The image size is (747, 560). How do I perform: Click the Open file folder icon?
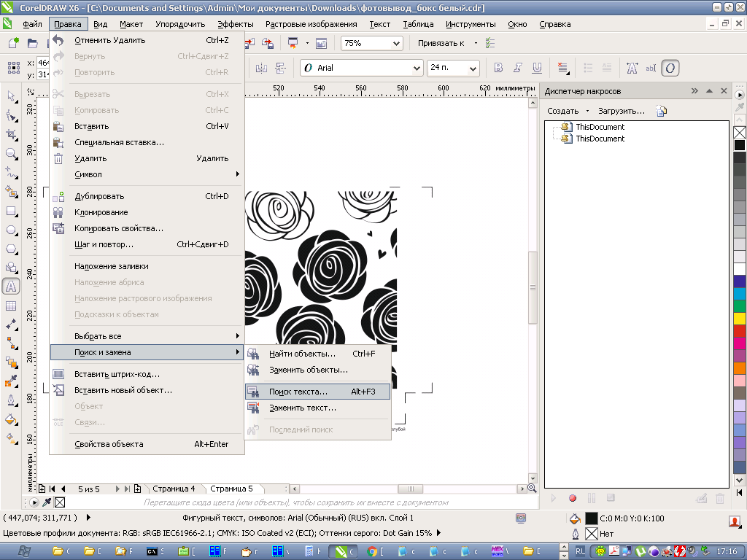tap(32, 43)
